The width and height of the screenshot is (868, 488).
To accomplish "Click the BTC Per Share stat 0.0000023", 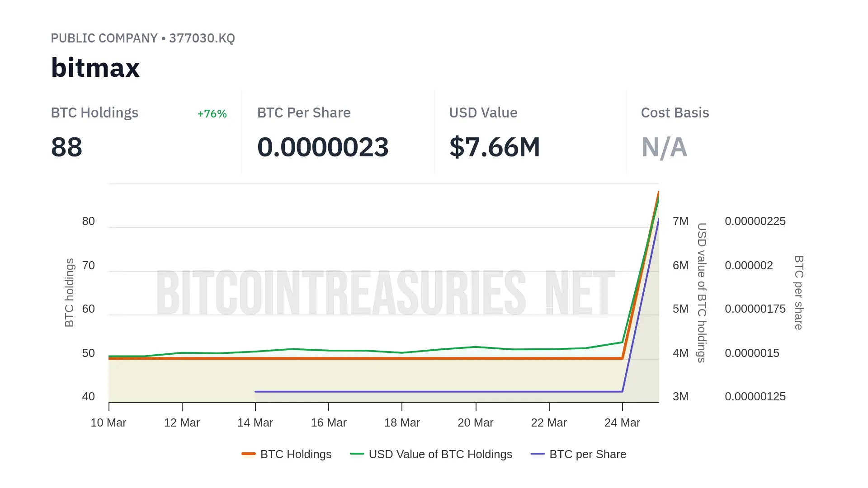I will pos(323,147).
